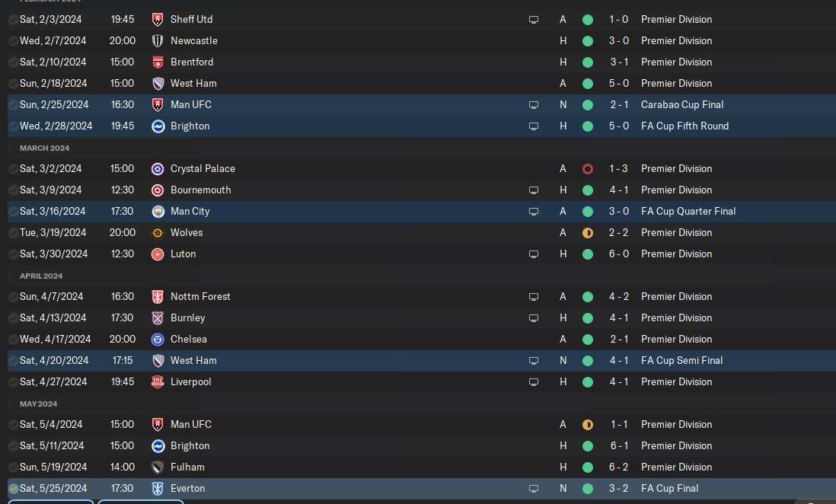Image resolution: width=836 pixels, height=504 pixels.
Task: Click the Man City club crest
Action: tap(158, 211)
